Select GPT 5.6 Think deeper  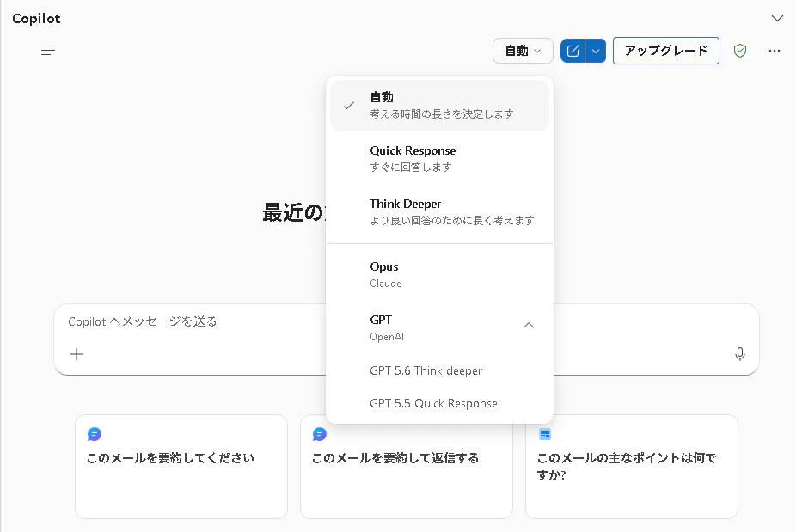tap(439, 370)
